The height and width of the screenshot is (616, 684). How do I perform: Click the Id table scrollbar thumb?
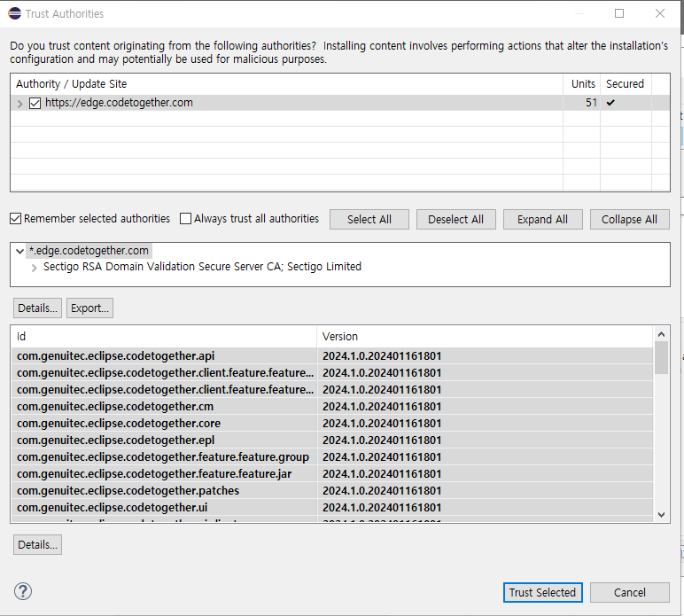661,358
